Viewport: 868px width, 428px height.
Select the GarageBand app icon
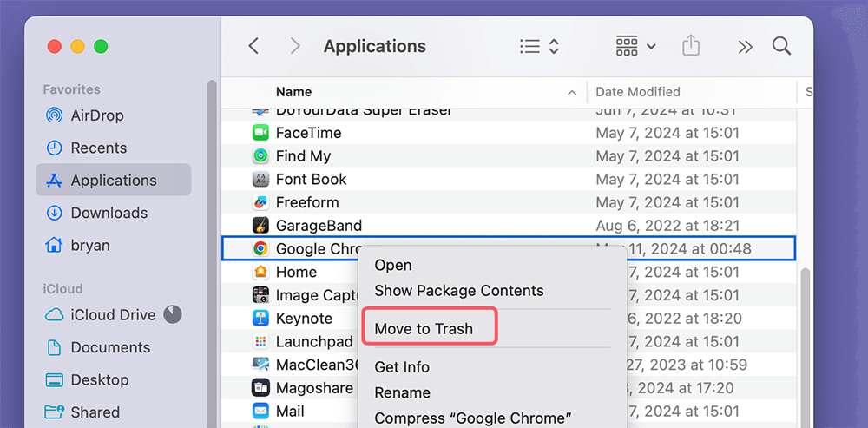click(260, 226)
